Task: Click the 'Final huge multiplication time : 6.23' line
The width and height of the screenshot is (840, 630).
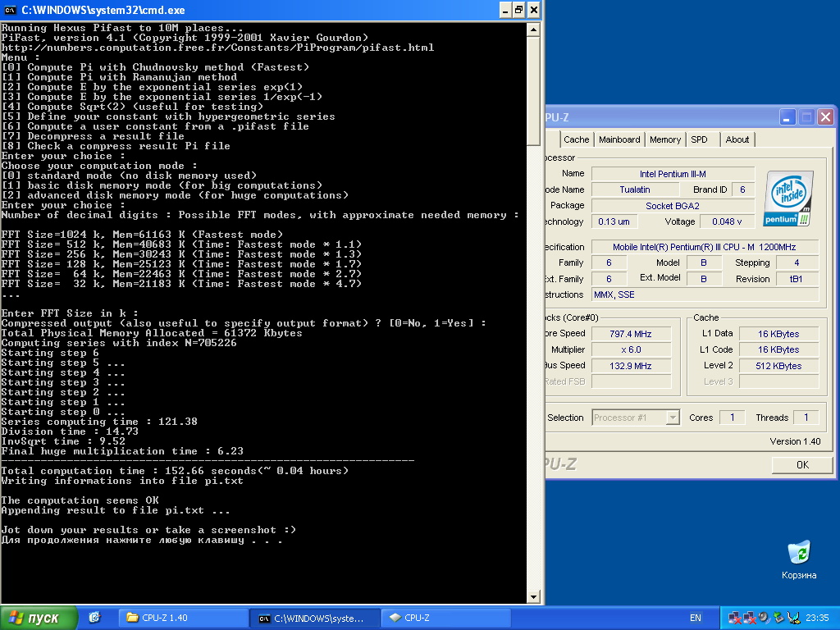Action: (x=122, y=451)
